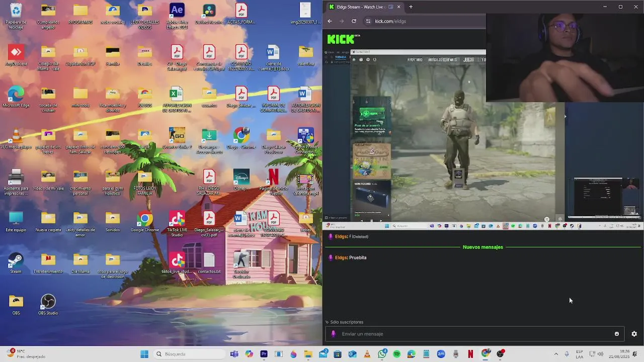This screenshot has height=362, width=644.
Task: Open the Diego - Chrome shortcut
Action: (241, 139)
